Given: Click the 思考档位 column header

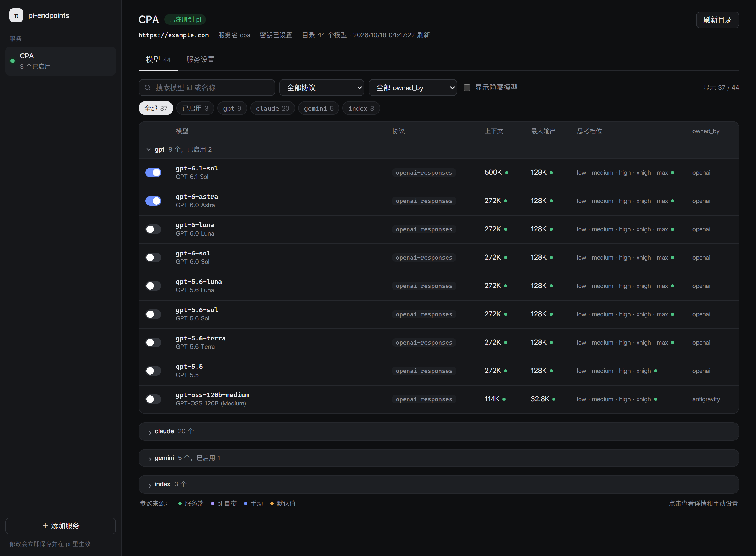Looking at the screenshot, I should (x=589, y=131).
